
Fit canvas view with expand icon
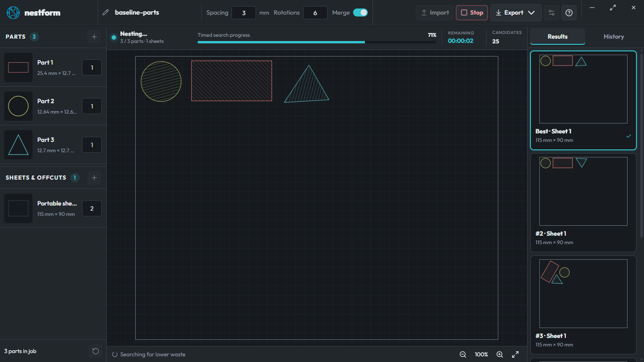(515, 354)
